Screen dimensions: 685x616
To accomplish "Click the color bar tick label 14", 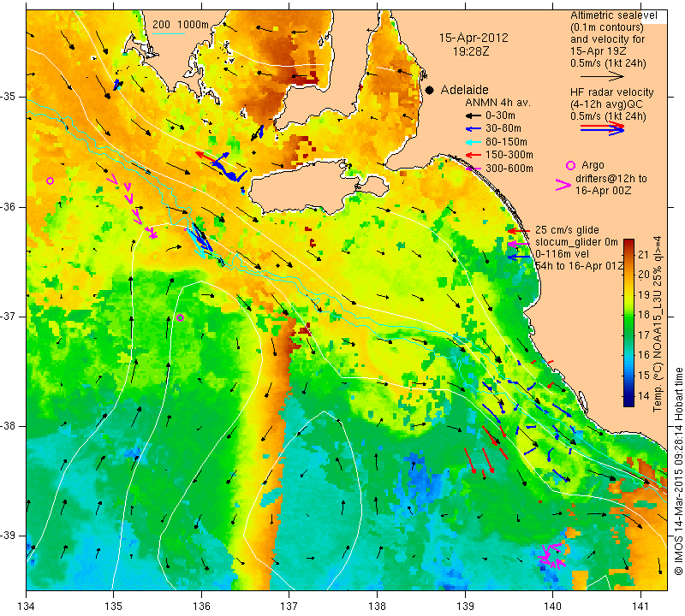I will [x=644, y=396].
